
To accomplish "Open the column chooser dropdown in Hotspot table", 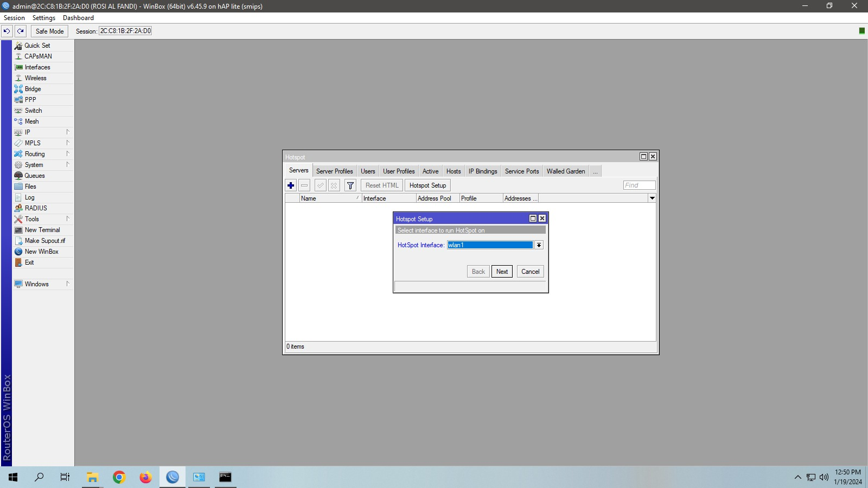I will point(652,198).
